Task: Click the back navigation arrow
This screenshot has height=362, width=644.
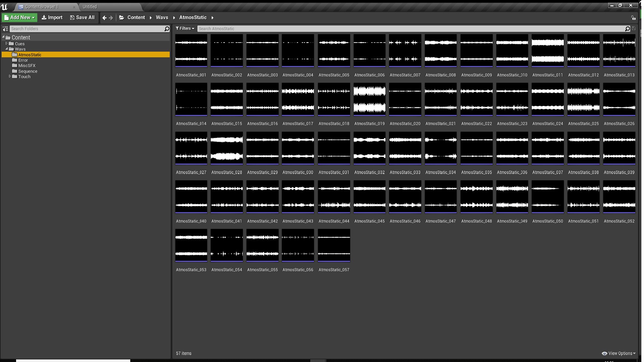Action: [x=104, y=18]
